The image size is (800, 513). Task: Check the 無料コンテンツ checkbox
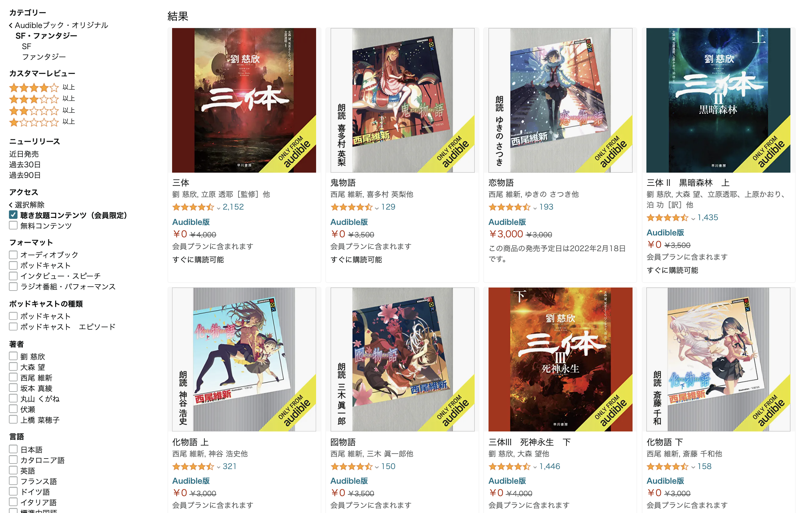point(13,226)
